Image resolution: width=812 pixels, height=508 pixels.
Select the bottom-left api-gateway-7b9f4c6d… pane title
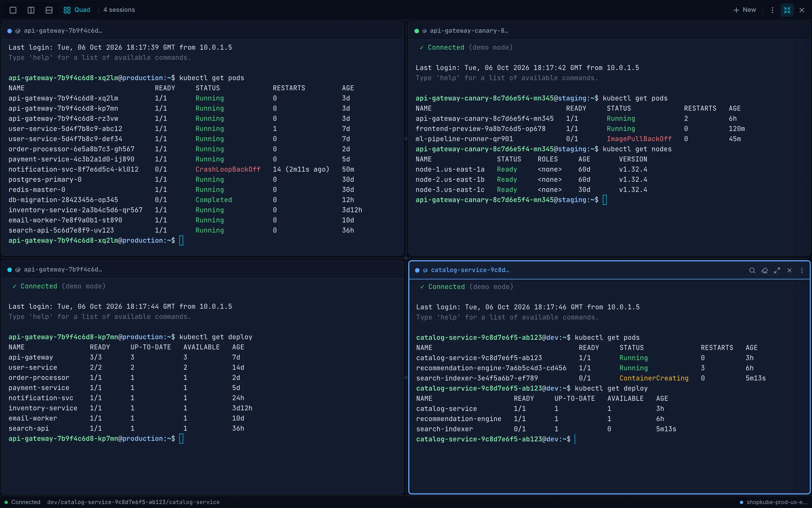click(x=63, y=270)
